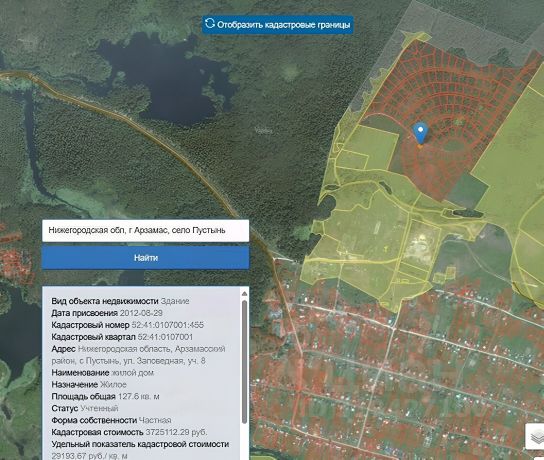544x460 pixels.
Task: Click the 'Отобразить кадастровые границы' button label
Action: [283, 25]
